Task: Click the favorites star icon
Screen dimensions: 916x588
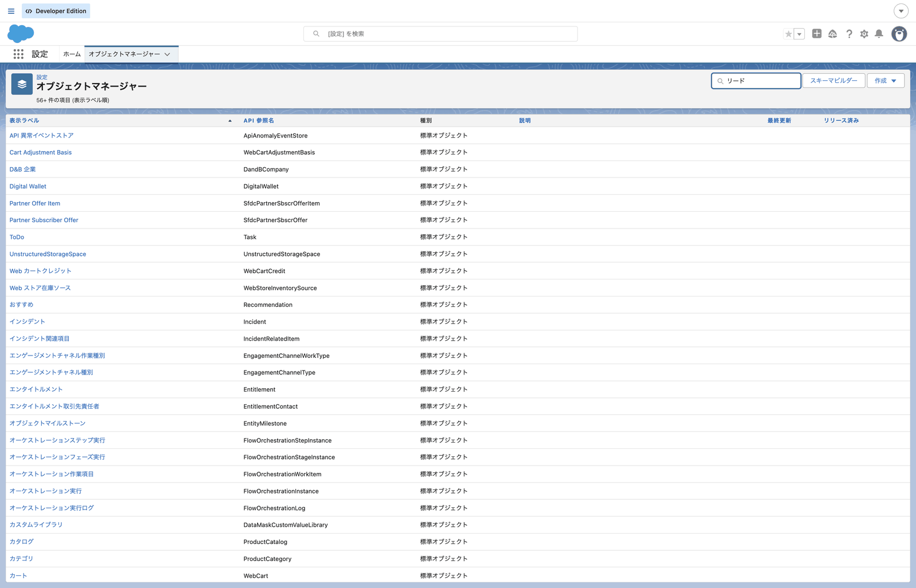Action: pos(788,34)
